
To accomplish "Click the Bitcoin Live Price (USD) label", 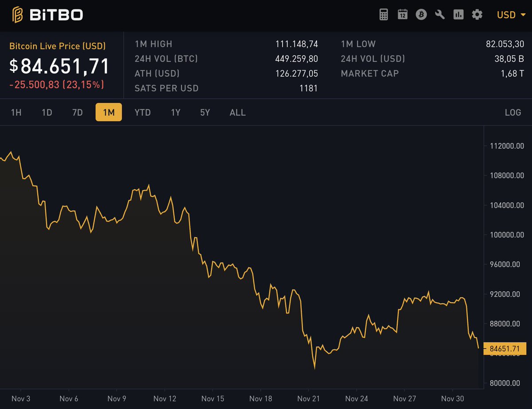I will (57, 46).
